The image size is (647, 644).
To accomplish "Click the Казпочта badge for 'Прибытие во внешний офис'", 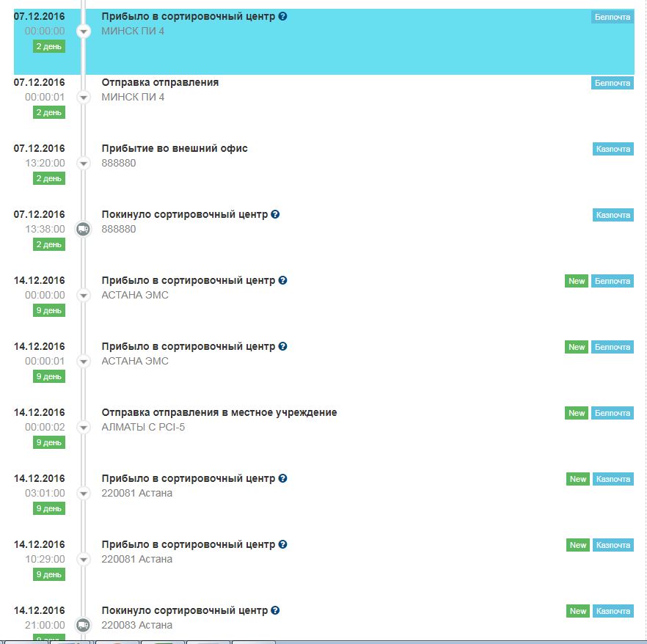I will coord(613,149).
